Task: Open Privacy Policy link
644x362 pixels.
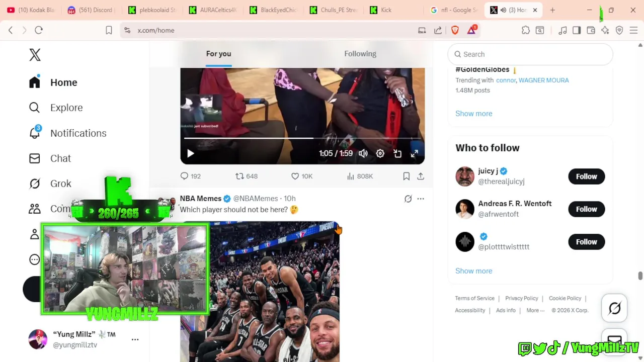Action: coord(522,298)
